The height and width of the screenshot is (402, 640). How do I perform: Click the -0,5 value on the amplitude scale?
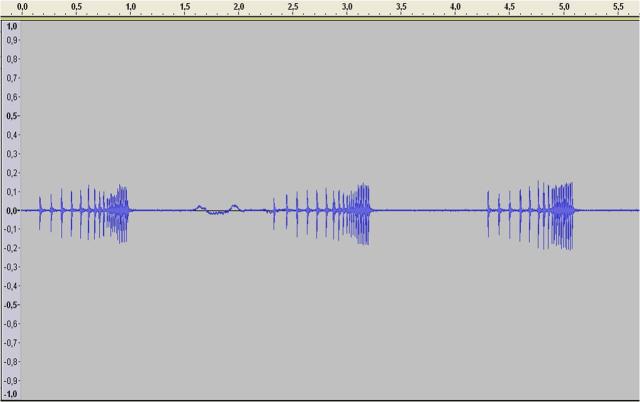tap(11, 305)
